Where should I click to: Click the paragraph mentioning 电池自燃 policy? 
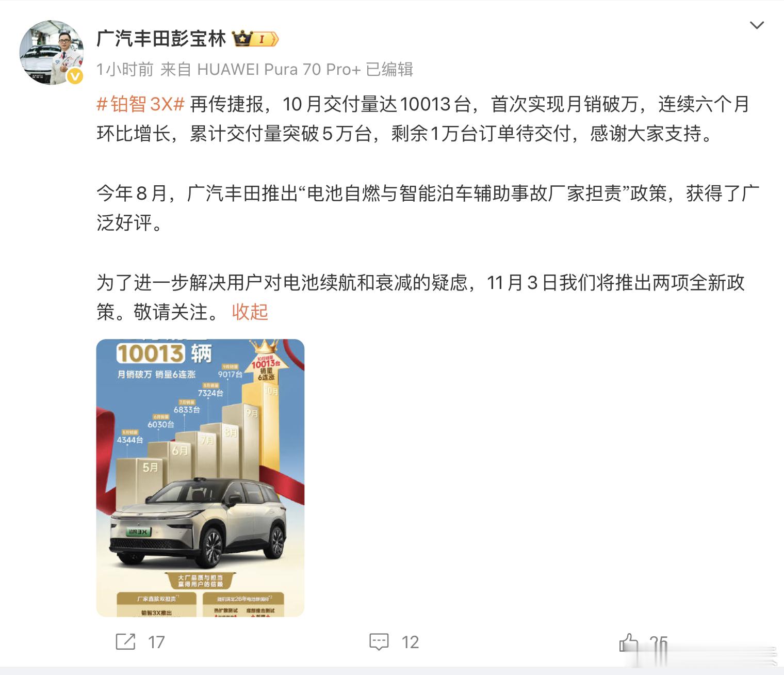428,208
